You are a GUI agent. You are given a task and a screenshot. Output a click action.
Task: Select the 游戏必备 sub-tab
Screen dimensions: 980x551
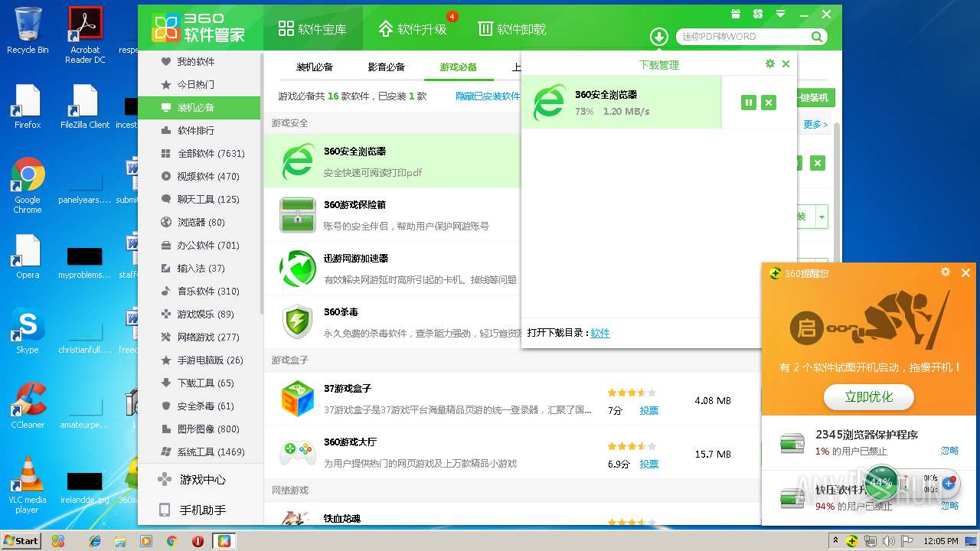click(x=459, y=67)
